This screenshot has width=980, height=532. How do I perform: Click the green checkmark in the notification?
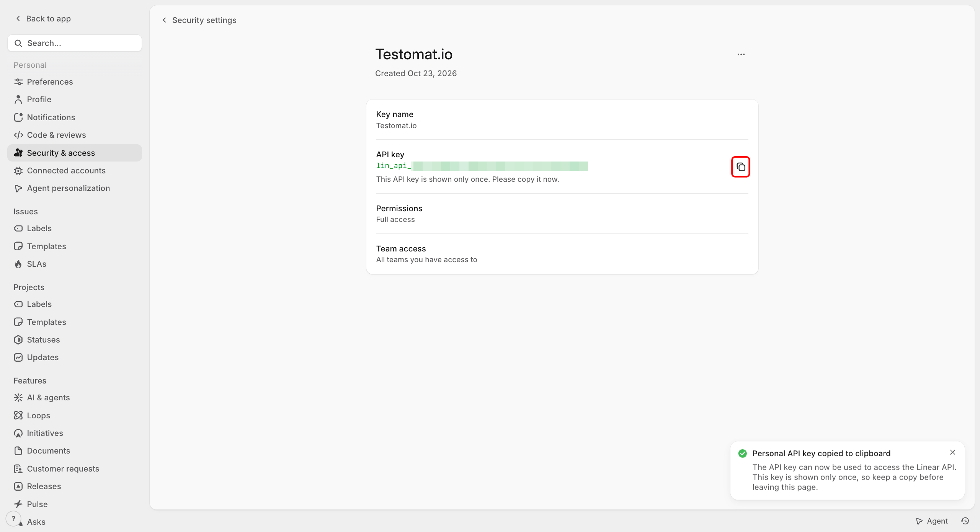coord(743,454)
